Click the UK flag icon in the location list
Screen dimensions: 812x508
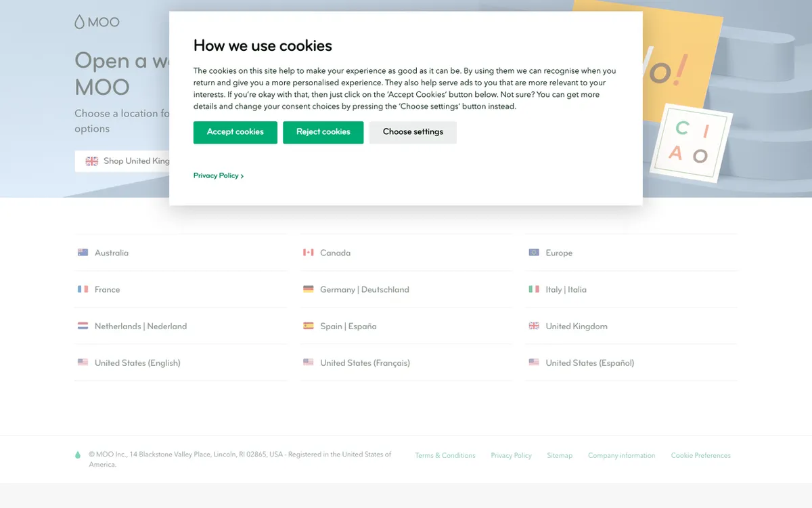(x=534, y=326)
